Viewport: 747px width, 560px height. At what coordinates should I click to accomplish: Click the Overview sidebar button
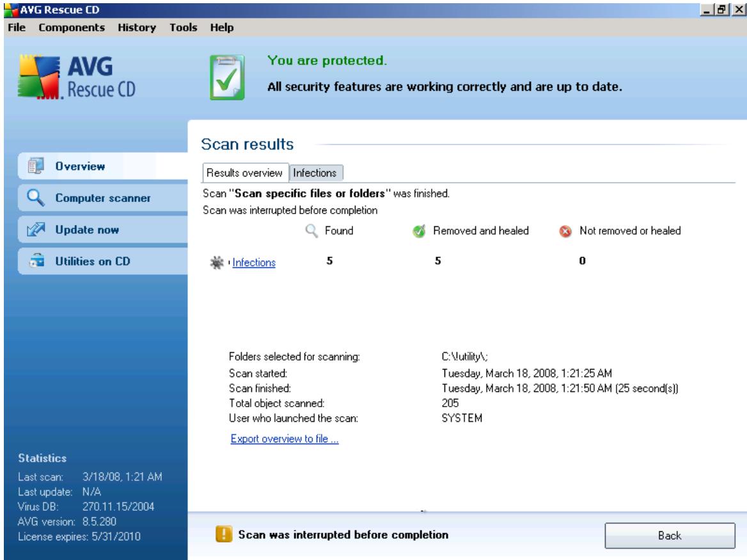coord(103,166)
